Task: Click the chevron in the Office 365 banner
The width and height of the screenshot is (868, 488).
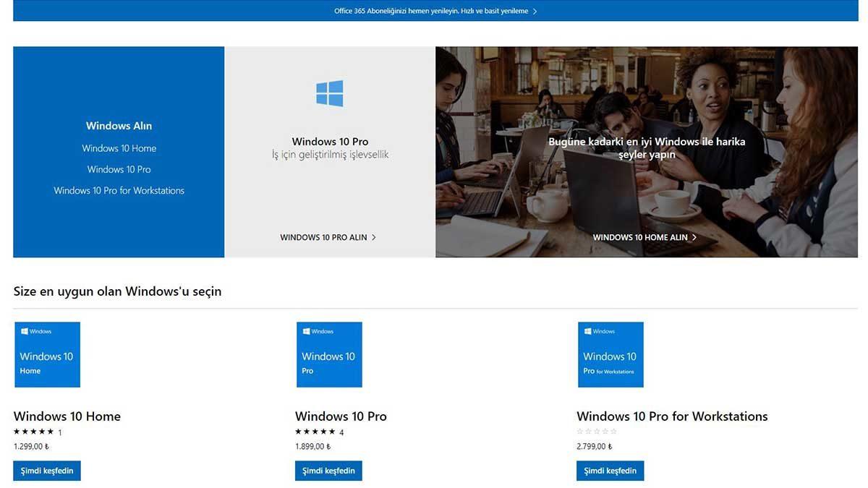Action: (x=535, y=12)
